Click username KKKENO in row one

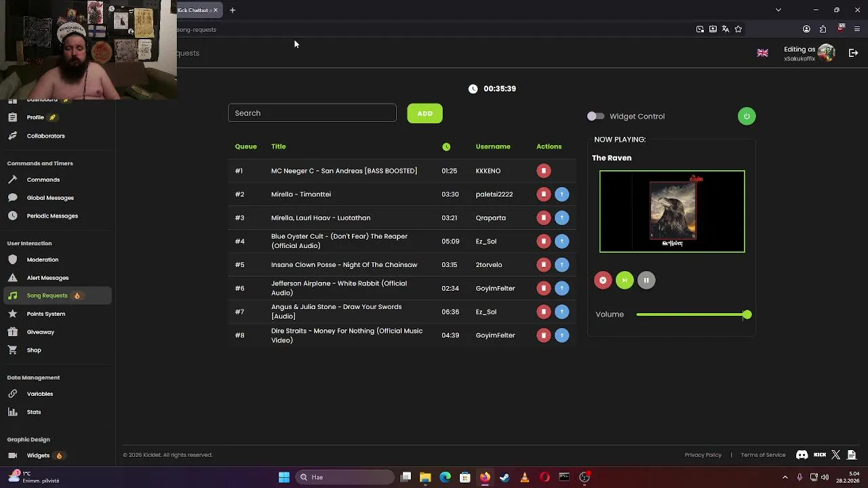tap(488, 171)
